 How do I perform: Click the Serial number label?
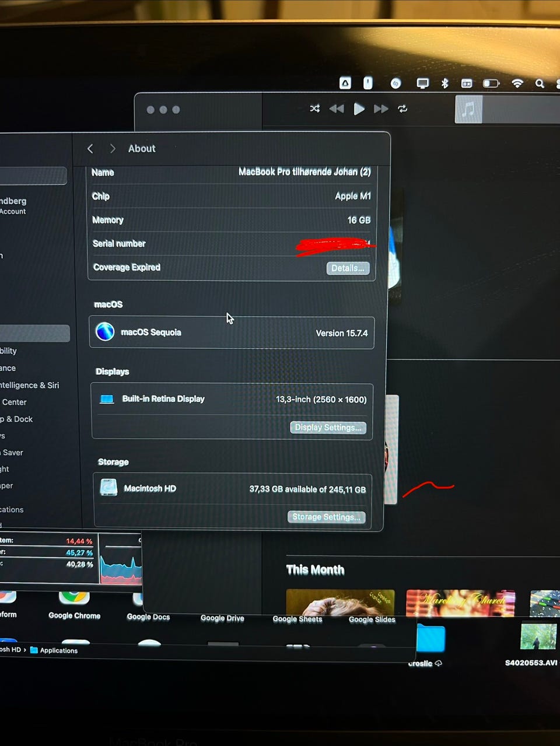pos(119,243)
